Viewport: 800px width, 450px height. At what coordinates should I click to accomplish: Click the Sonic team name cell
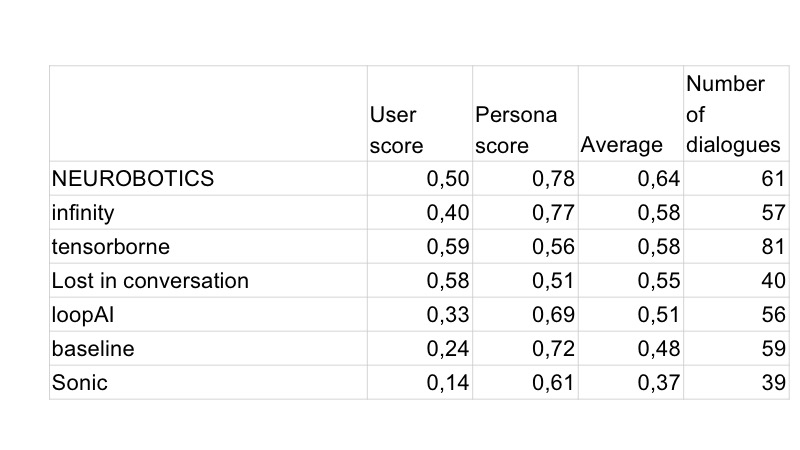pos(79,383)
